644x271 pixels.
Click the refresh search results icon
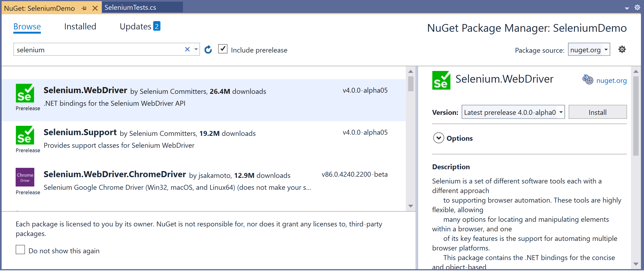tap(208, 49)
